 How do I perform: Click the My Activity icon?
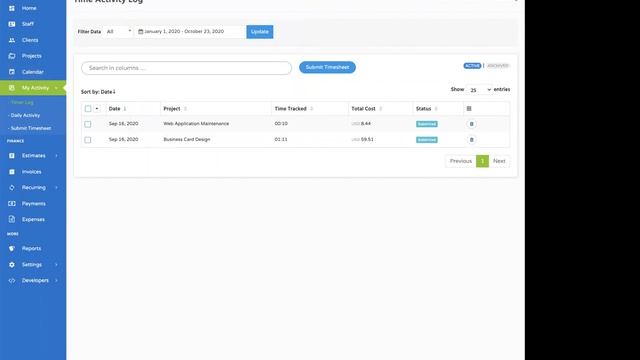pyautogui.click(x=12, y=88)
